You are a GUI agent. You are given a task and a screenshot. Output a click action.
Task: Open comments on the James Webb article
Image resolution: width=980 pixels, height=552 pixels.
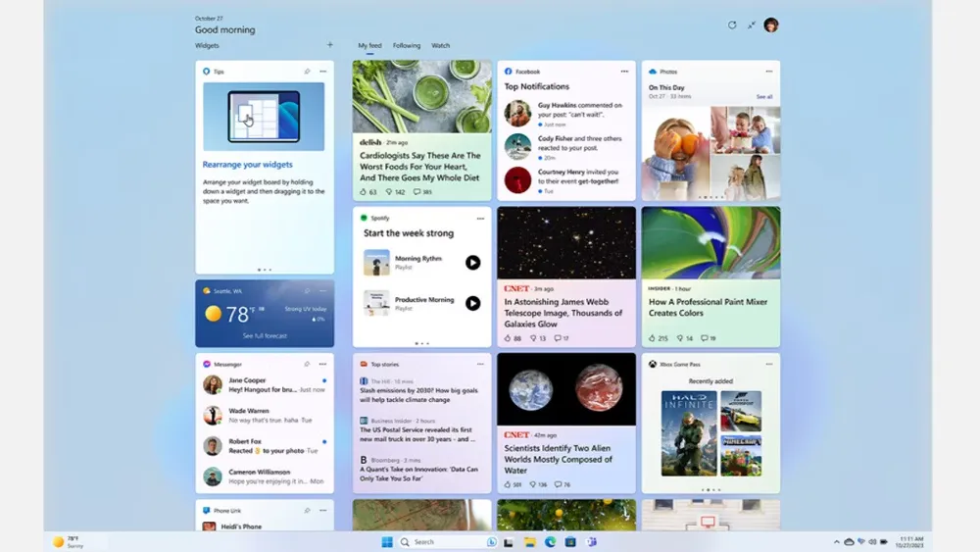click(x=559, y=338)
